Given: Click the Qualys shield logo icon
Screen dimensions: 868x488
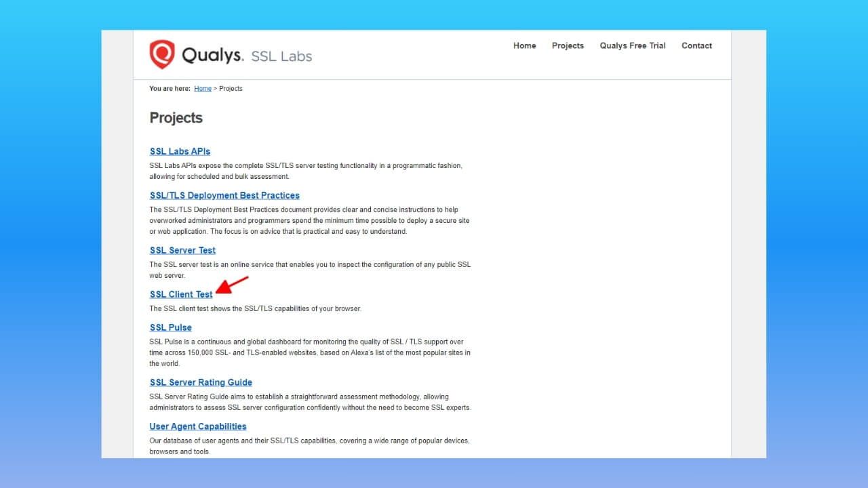Looking at the screenshot, I should pyautogui.click(x=162, y=54).
